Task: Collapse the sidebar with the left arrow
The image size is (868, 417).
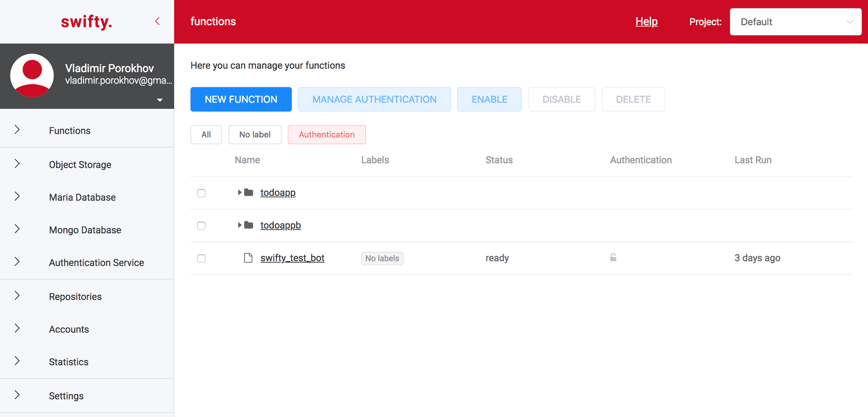Action: point(157,21)
